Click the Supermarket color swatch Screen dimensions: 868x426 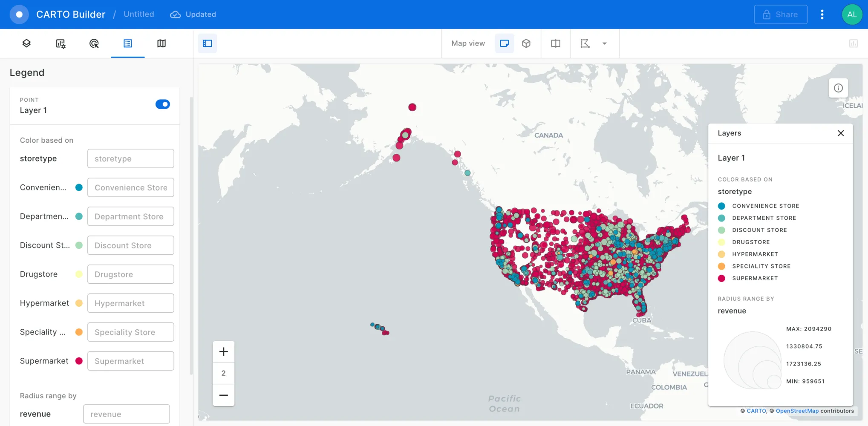(79, 361)
